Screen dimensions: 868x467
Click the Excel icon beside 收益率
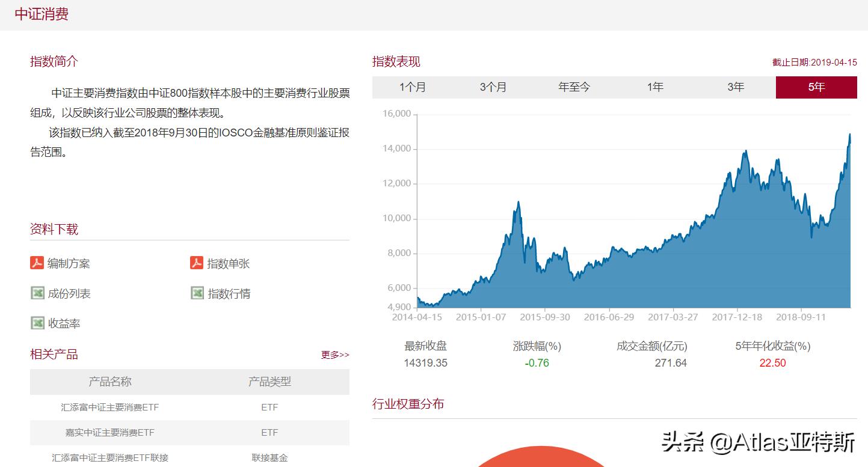36,323
